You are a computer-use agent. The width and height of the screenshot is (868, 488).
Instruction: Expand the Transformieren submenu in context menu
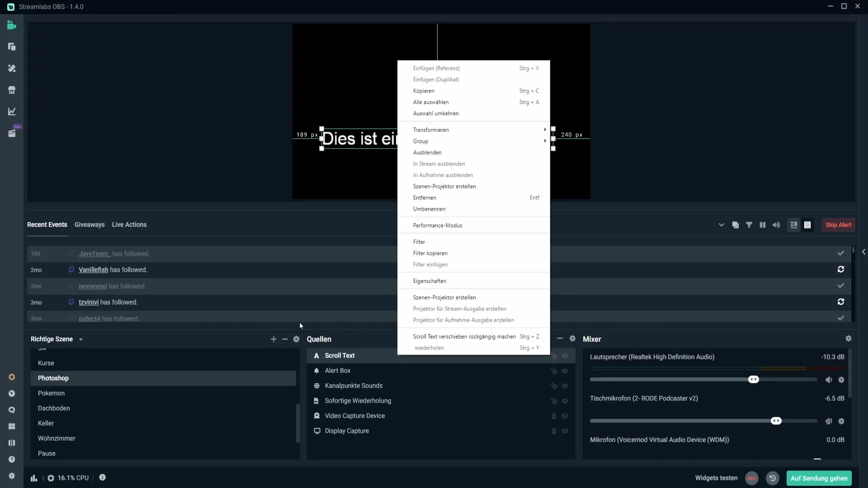(x=474, y=130)
